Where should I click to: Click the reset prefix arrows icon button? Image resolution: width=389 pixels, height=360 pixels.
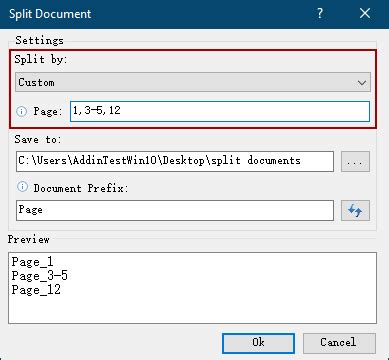click(355, 210)
